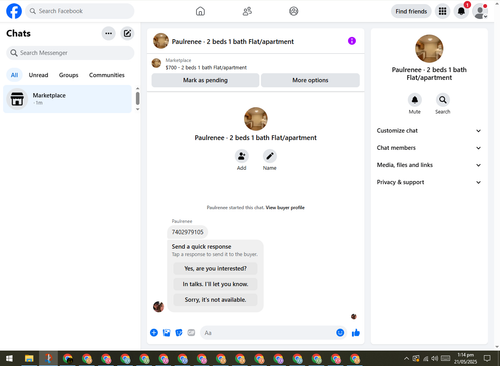Click the centered apartment photo in chat
This screenshot has height=366, width=500.
click(256, 119)
